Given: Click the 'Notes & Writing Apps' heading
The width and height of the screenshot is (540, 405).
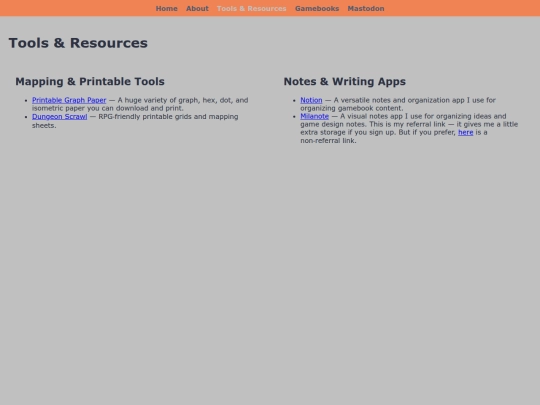Looking at the screenshot, I should (345, 82).
